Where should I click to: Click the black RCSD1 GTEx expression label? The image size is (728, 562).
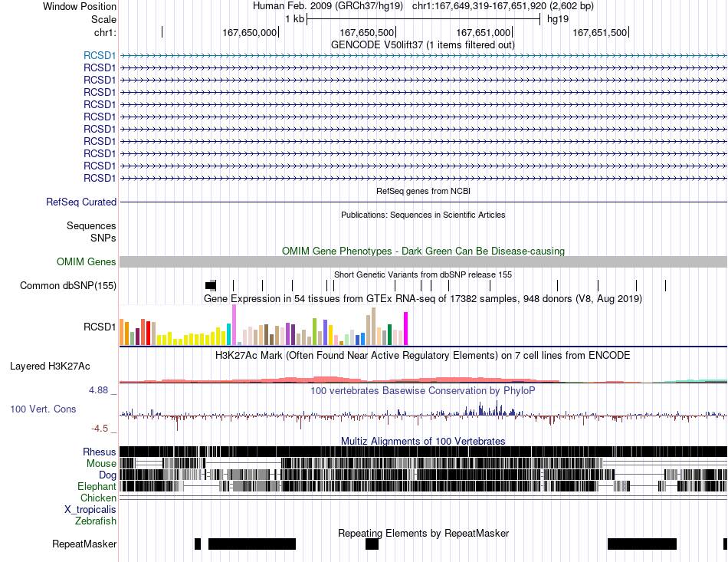coord(100,327)
